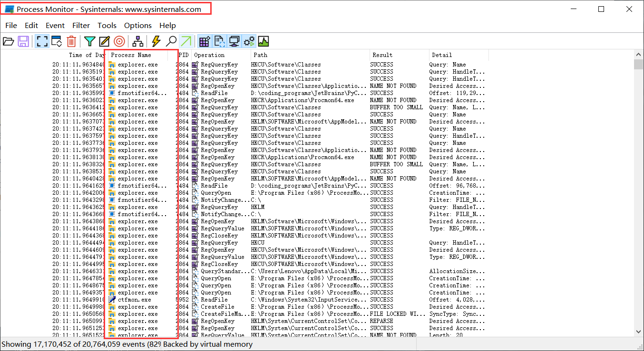The image size is (644, 351).
Task: Click the Offset: 96,768... detail cell
Action: point(457,186)
